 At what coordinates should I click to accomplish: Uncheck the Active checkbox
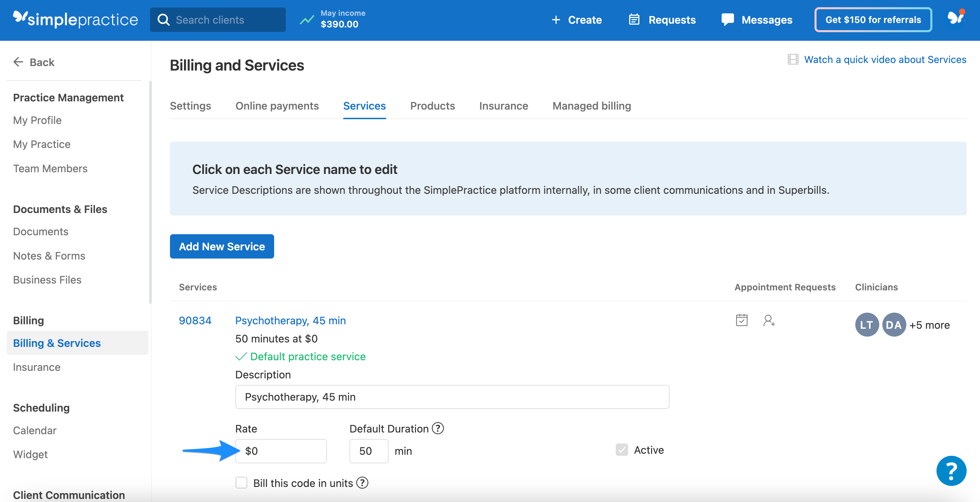click(622, 450)
